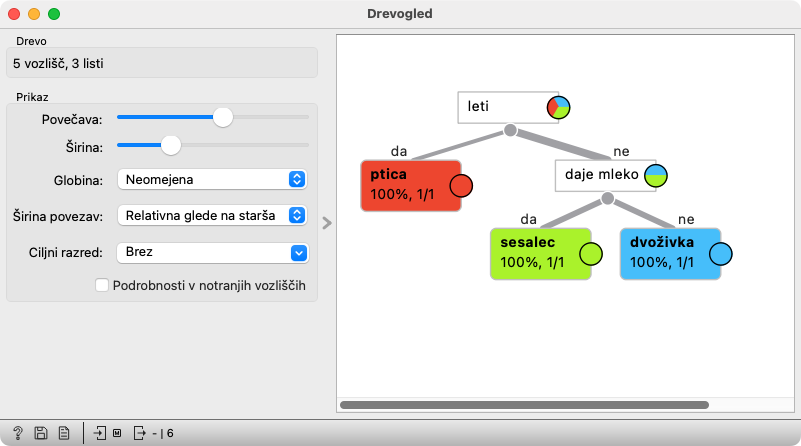The height and width of the screenshot is (446, 801).
Task: Open the Širina povezav dropdown
Action: point(211,215)
